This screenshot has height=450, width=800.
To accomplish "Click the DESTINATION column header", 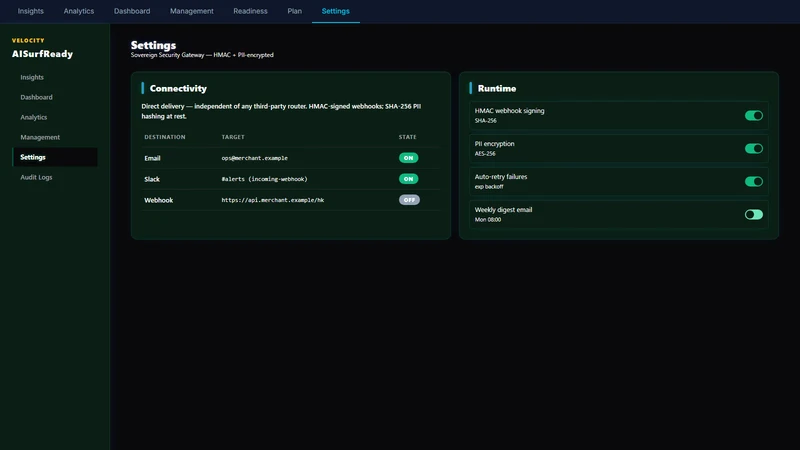I will pos(165,137).
